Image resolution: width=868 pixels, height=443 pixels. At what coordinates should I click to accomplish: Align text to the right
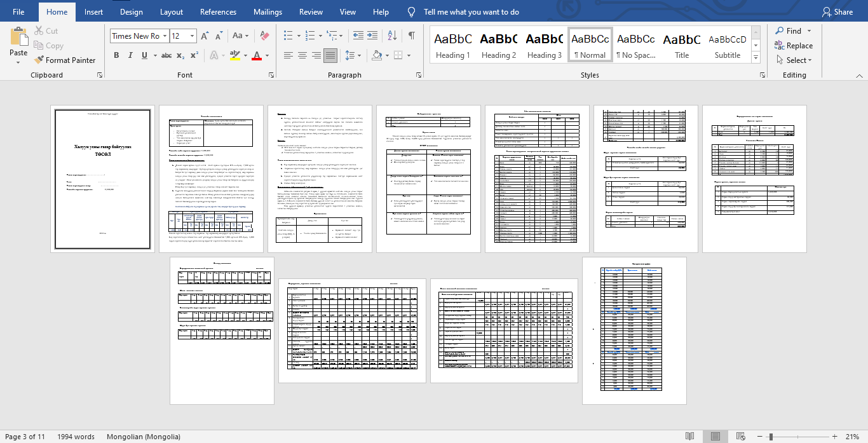point(316,55)
